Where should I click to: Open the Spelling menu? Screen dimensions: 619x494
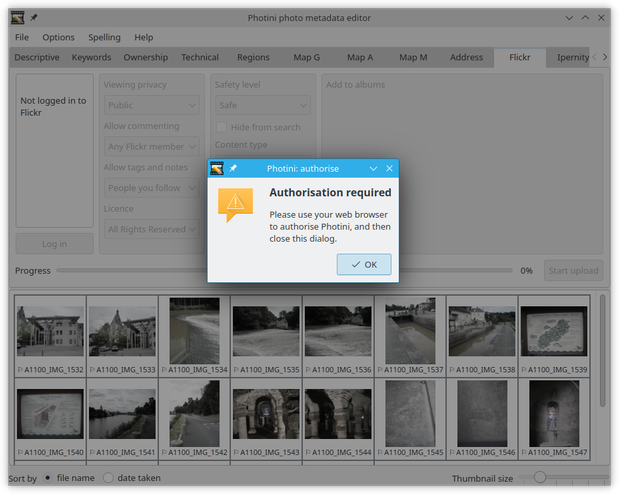104,37
